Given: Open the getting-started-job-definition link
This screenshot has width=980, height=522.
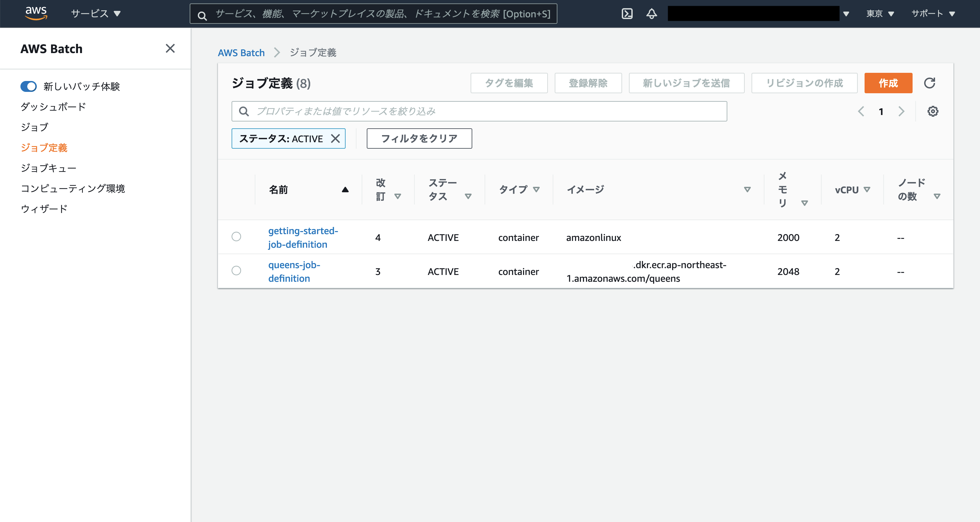Looking at the screenshot, I should tap(303, 237).
